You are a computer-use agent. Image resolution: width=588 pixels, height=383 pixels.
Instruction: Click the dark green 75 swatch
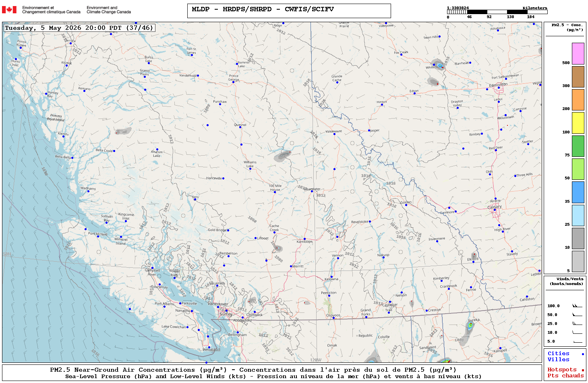click(578, 146)
